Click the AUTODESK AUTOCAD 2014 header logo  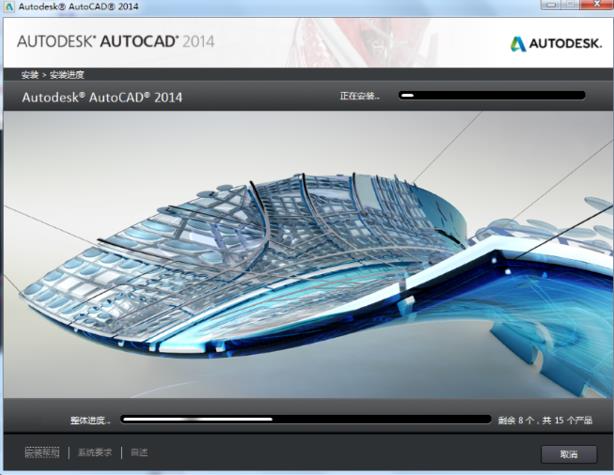click(x=116, y=42)
